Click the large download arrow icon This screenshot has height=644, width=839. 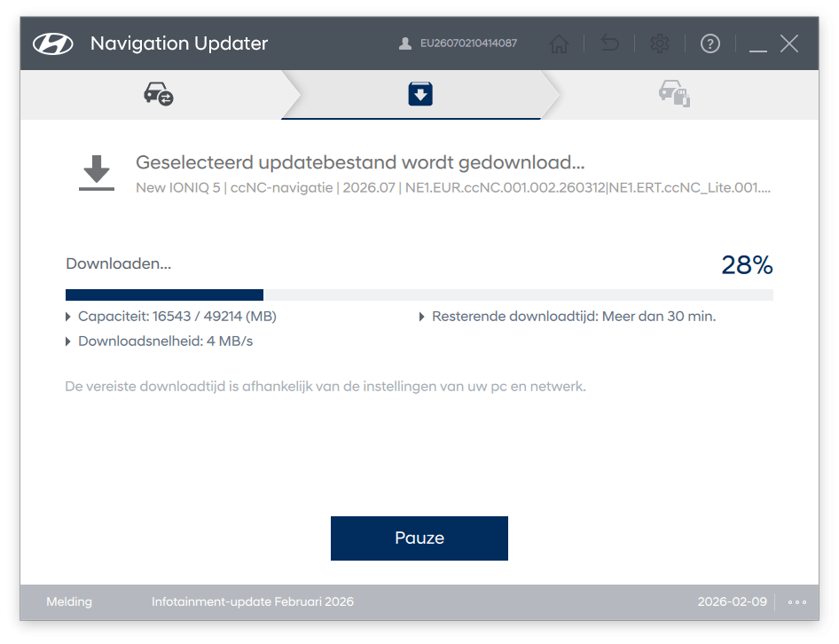click(97, 173)
